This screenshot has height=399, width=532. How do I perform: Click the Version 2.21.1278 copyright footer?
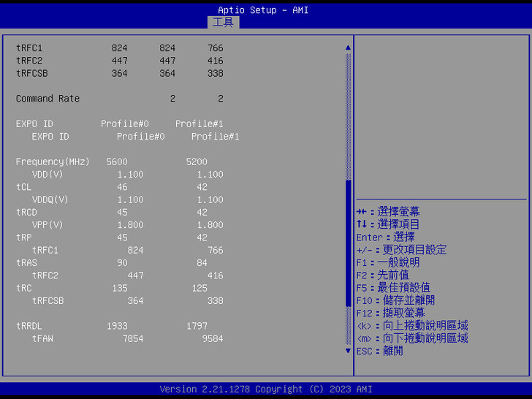(x=266, y=389)
